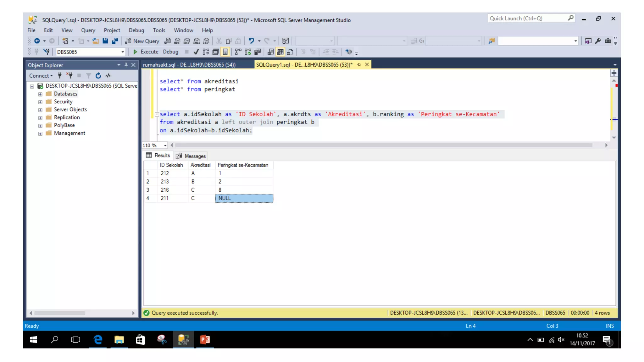Click the Save All icon

(115, 41)
